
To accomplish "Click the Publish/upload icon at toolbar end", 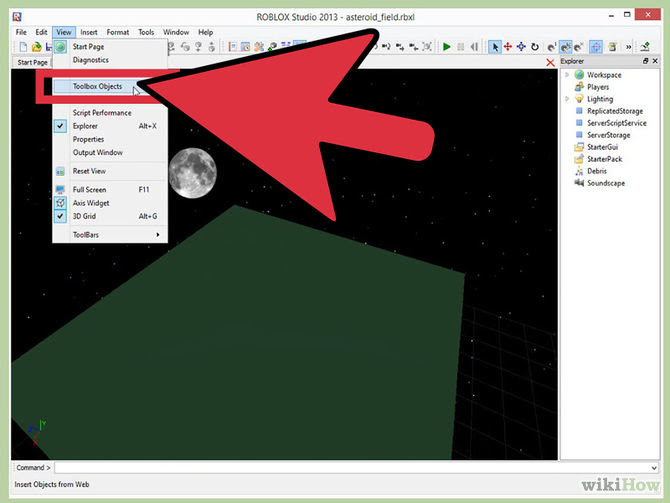I will [645, 47].
